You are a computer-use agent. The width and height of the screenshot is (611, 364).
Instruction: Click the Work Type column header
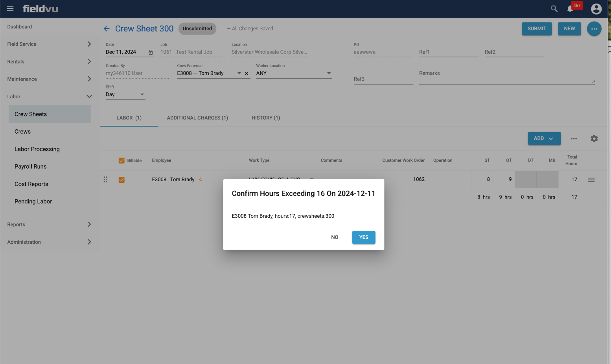(259, 160)
